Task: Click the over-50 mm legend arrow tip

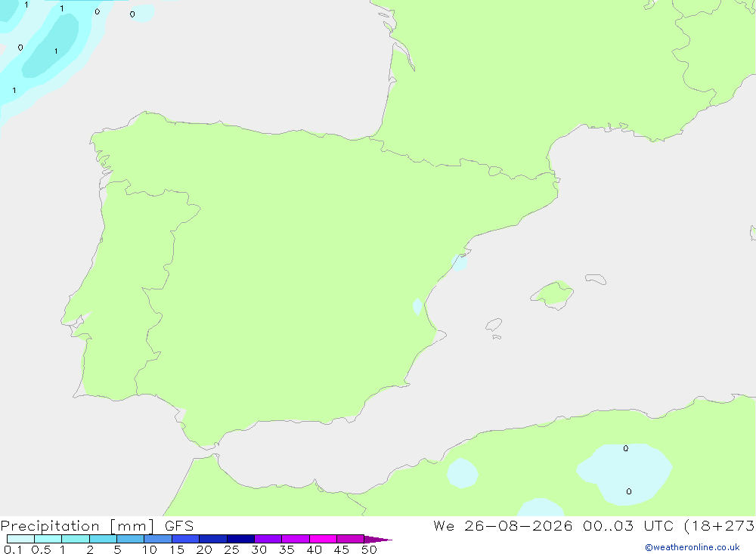Action: pyautogui.click(x=378, y=539)
